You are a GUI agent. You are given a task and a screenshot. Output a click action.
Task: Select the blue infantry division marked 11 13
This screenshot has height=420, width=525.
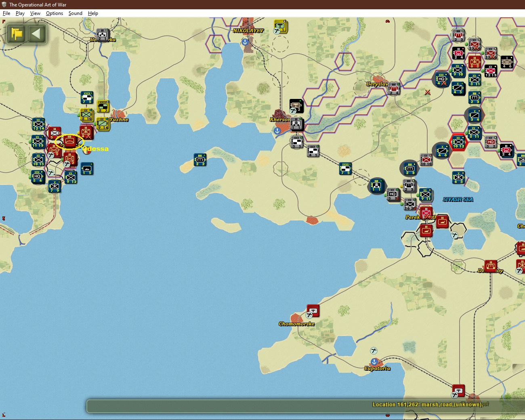(38, 142)
